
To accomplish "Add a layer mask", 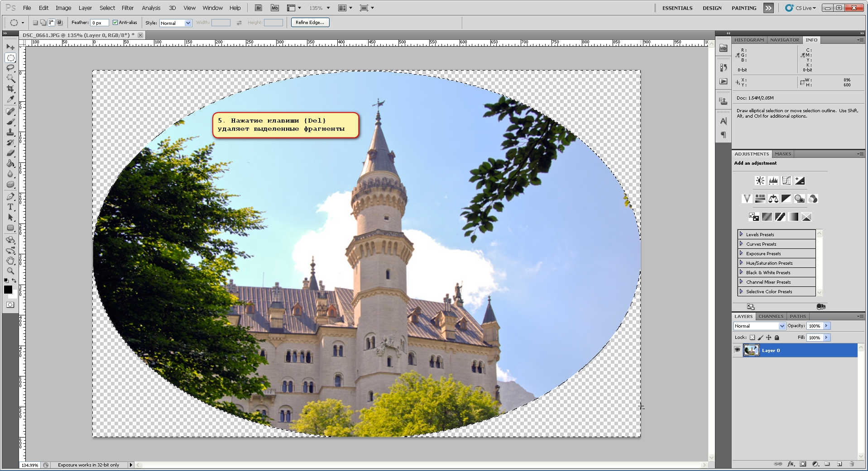I will [803, 464].
